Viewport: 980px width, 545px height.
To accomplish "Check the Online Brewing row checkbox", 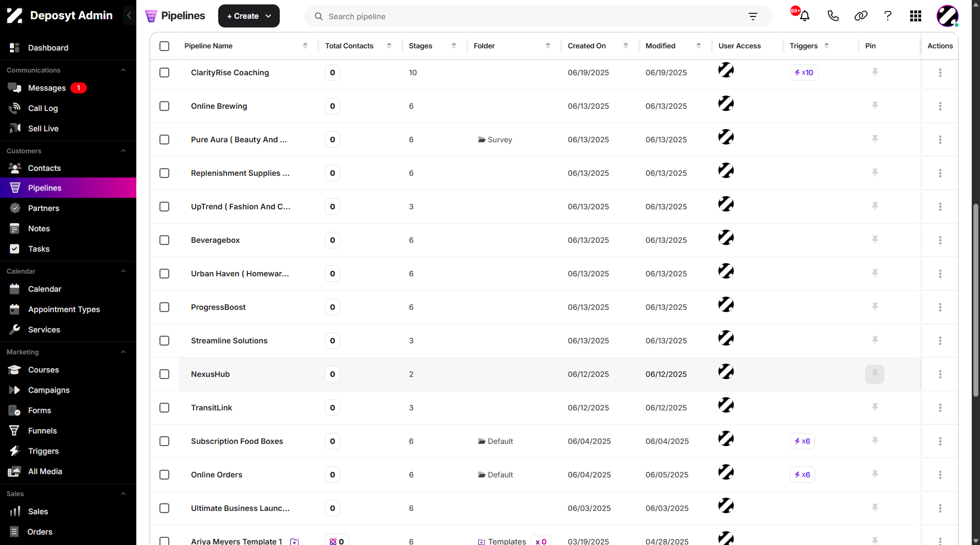I will pos(164,106).
